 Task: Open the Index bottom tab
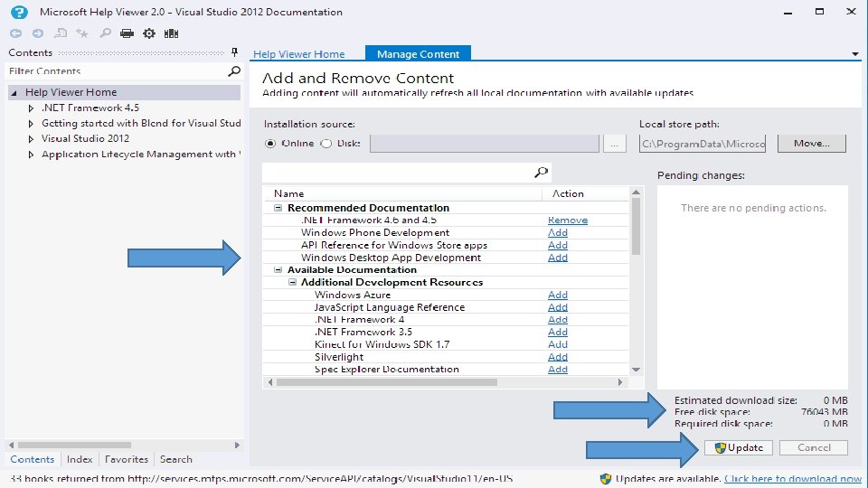coord(80,459)
